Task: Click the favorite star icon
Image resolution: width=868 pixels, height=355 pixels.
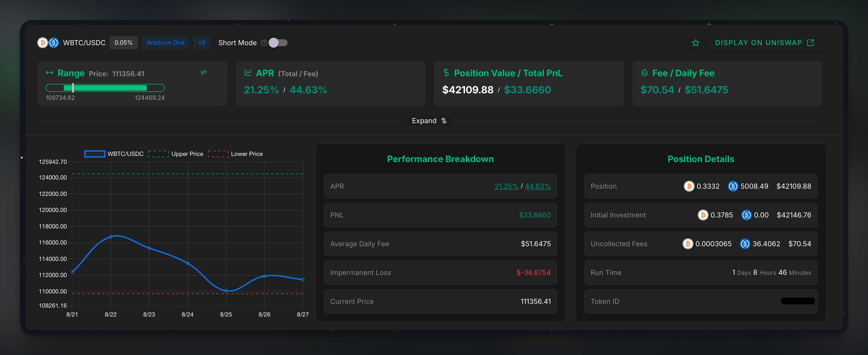Action: [x=695, y=43]
